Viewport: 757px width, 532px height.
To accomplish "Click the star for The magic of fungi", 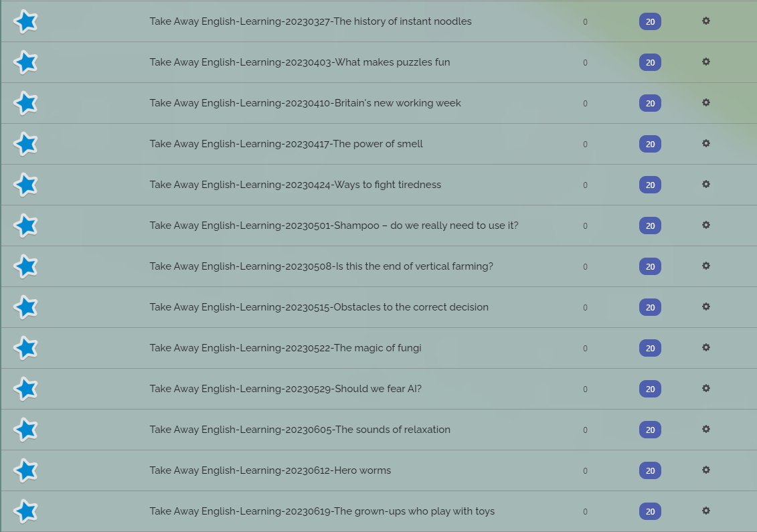I will point(25,348).
